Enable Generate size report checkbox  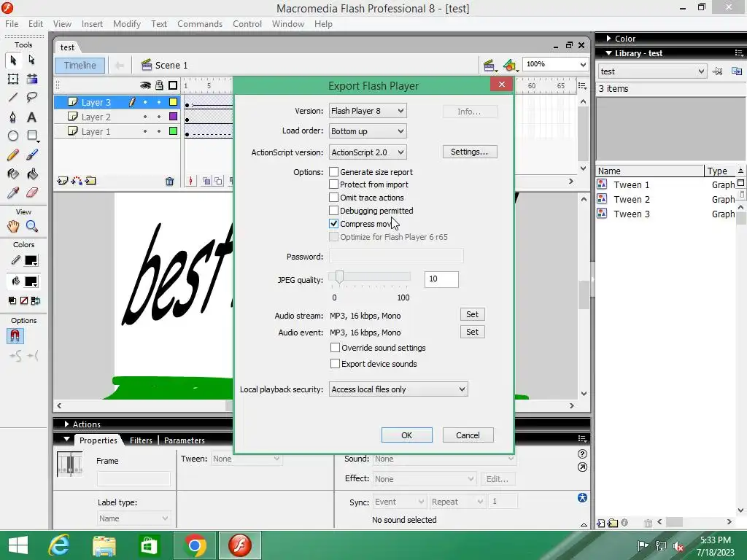(x=334, y=172)
